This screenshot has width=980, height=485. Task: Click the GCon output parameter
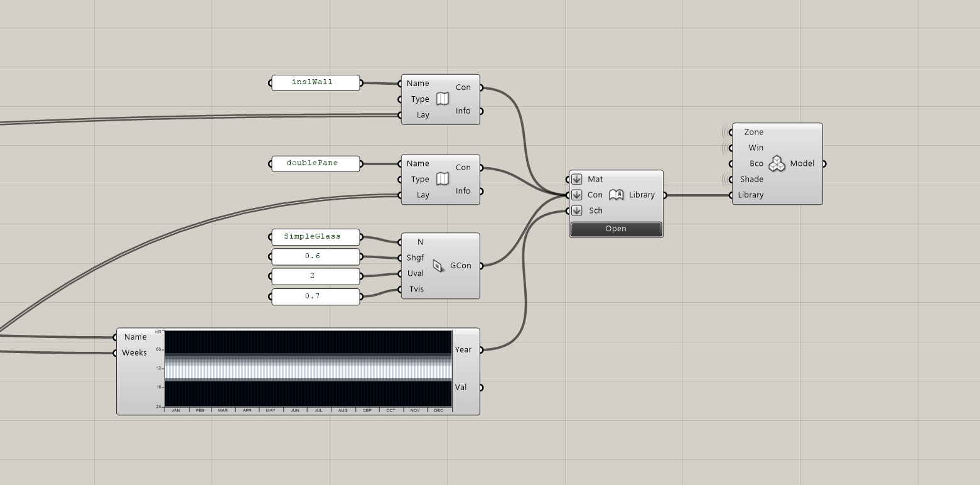(x=460, y=266)
